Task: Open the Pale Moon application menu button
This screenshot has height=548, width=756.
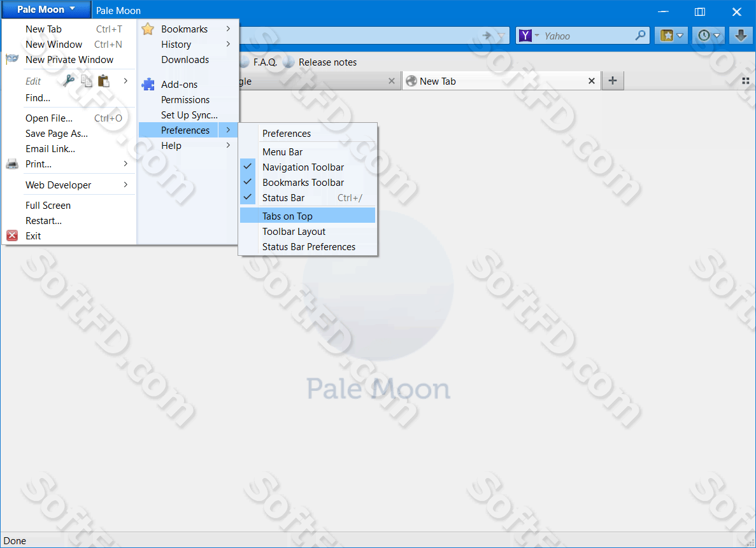Action: click(x=46, y=9)
